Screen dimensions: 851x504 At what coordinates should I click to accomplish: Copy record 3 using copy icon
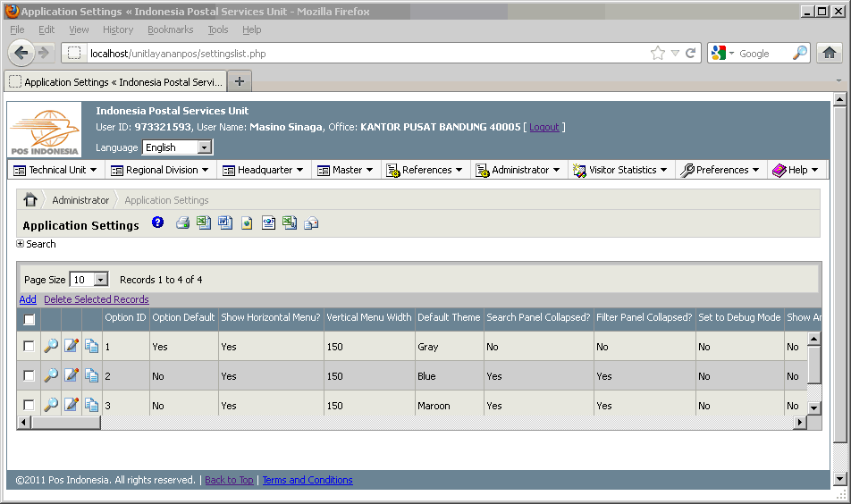[91, 406]
